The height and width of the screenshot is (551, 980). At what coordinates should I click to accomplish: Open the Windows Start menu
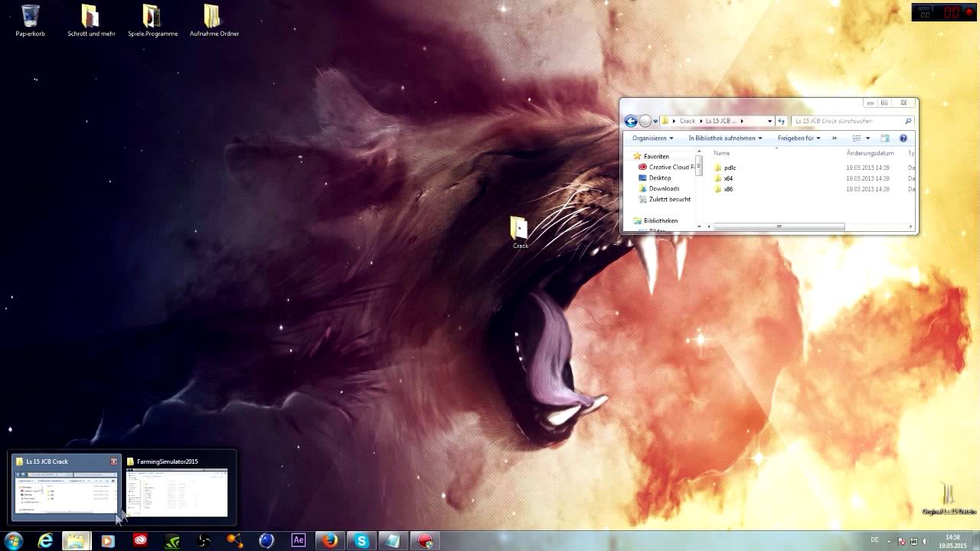pyautogui.click(x=14, y=540)
